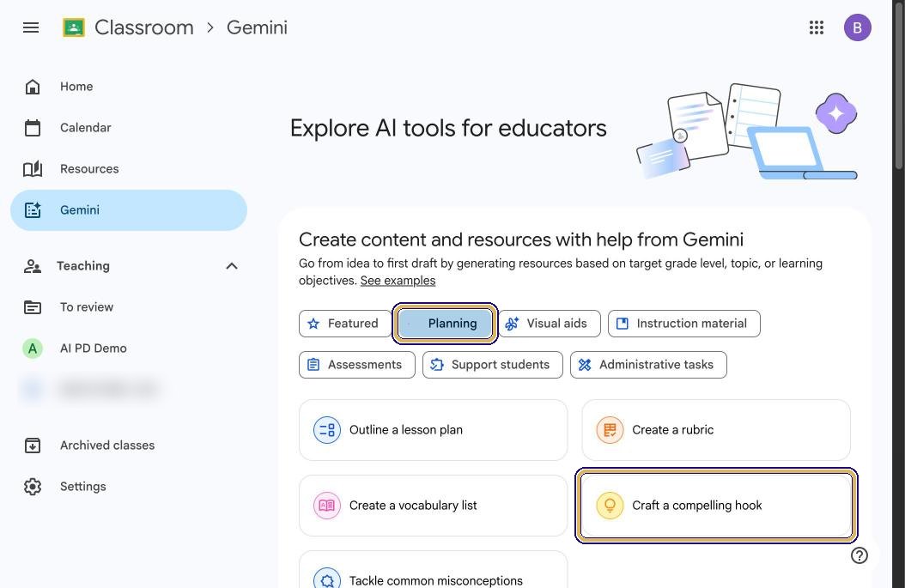The image size is (905, 588).
Task: Click the To review icon
Action: click(33, 307)
